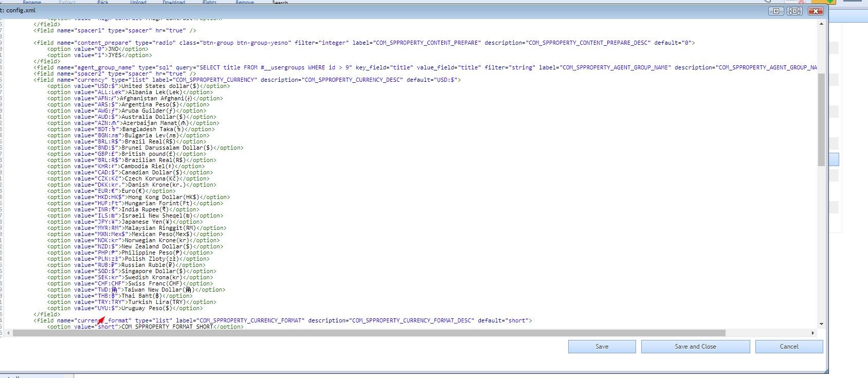
Task: Click the Bangladesh Taka option line
Action: coord(131,129)
